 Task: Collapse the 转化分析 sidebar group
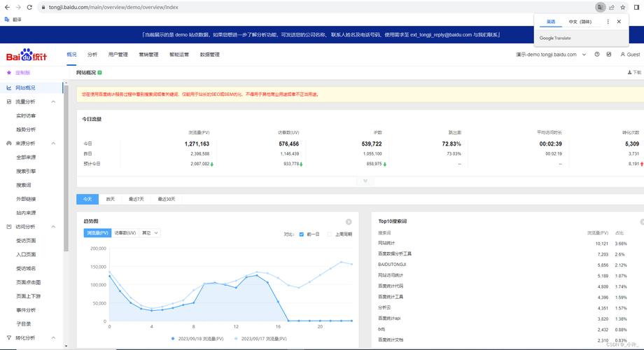coord(53,337)
